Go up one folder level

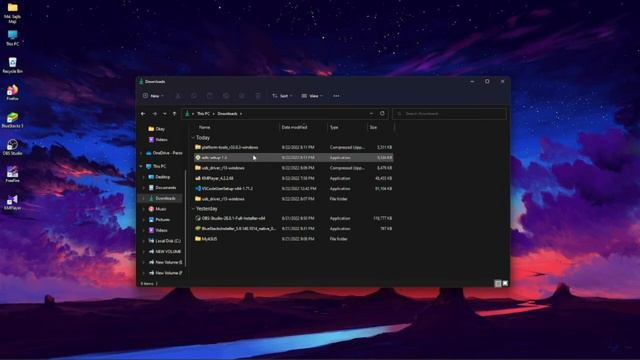click(x=174, y=113)
